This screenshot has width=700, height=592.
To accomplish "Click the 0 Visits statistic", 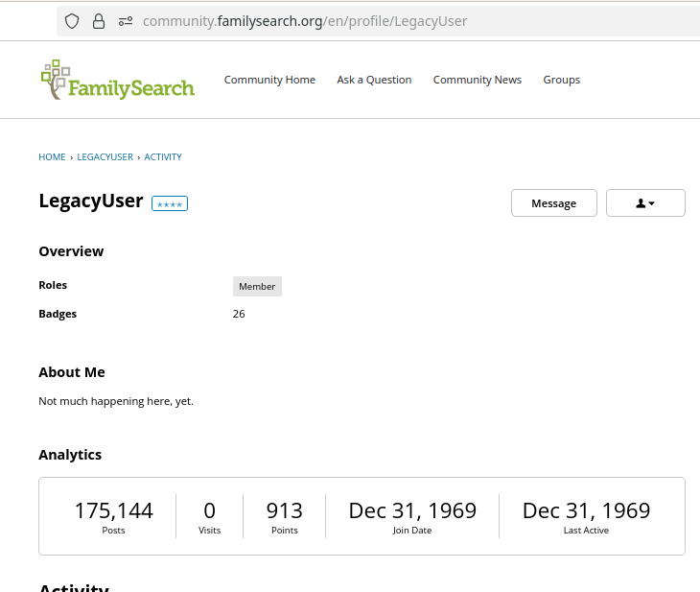I will (209, 516).
